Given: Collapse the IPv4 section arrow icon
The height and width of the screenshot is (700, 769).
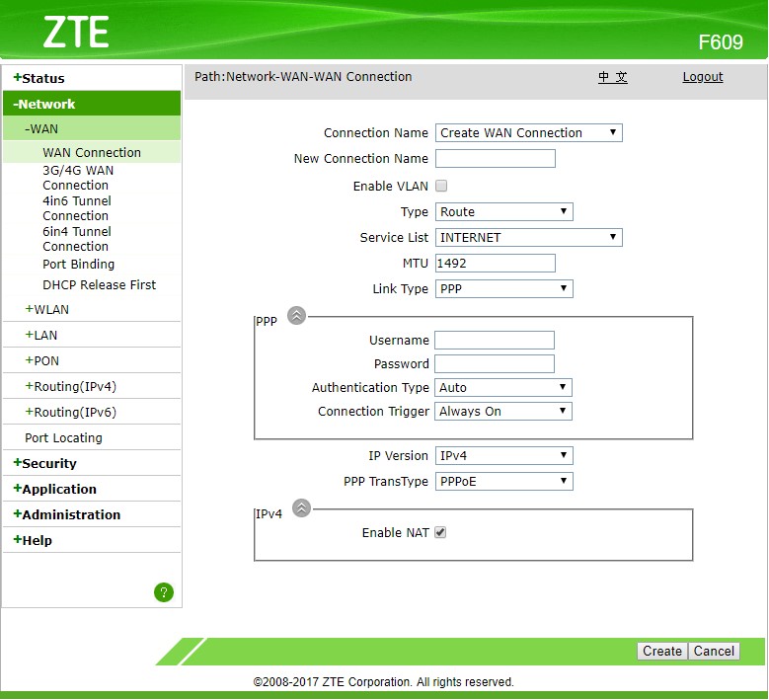Looking at the screenshot, I should [302, 507].
